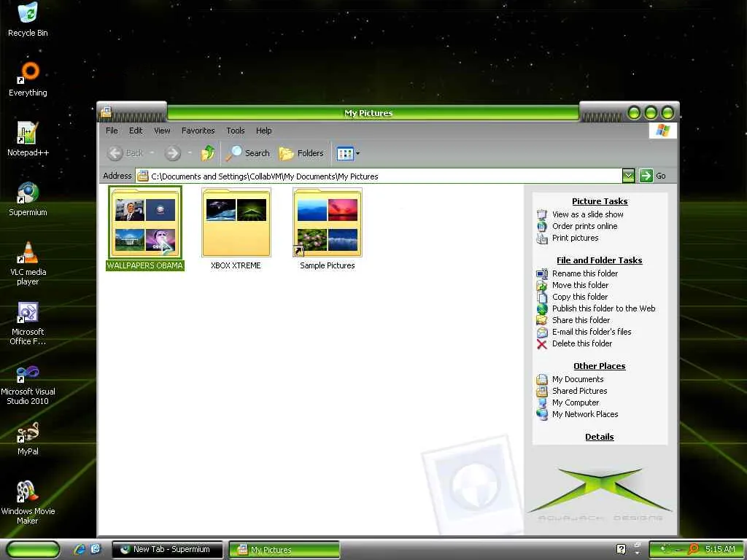
Task: Select the Notepad++ desktop shortcut
Action: tap(28, 139)
